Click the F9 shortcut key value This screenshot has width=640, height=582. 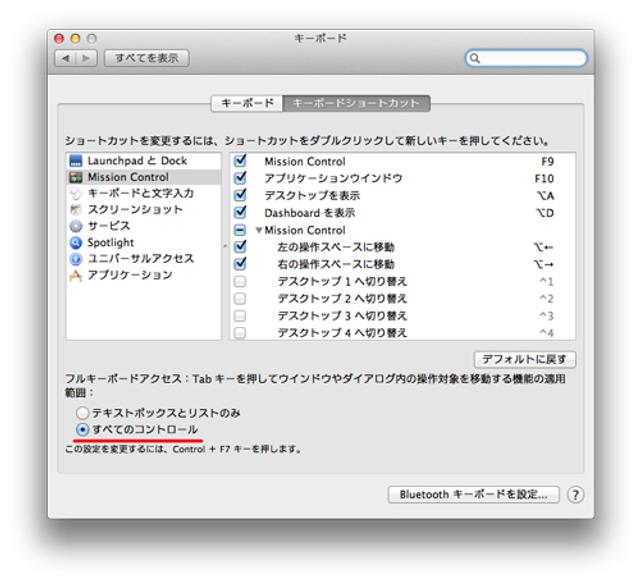[x=547, y=162]
